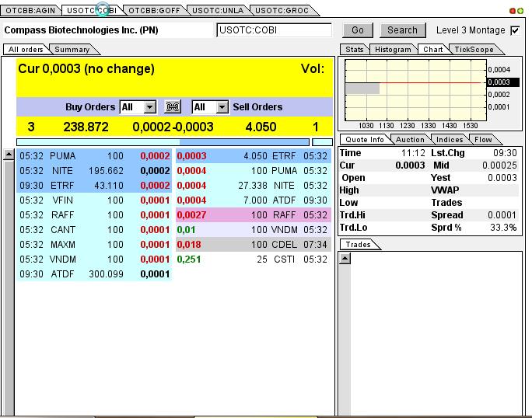The image size is (532, 418).
Task: Switch to the OTCBB:AGIN tab
Action: [x=30, y=11]
